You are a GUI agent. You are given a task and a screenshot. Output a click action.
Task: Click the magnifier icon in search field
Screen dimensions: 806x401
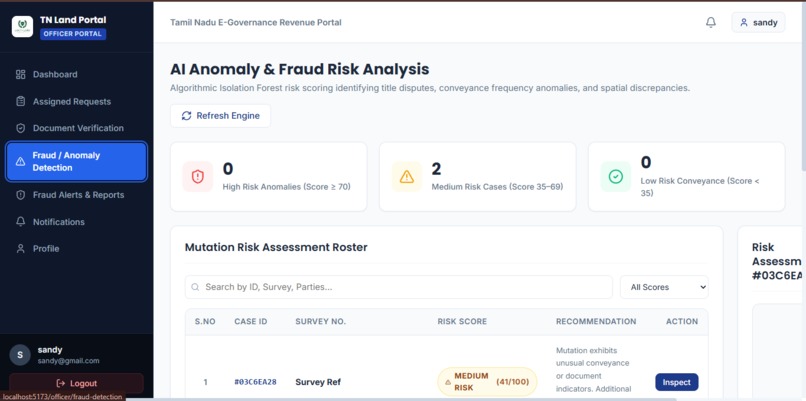click(x=195, y=287)
